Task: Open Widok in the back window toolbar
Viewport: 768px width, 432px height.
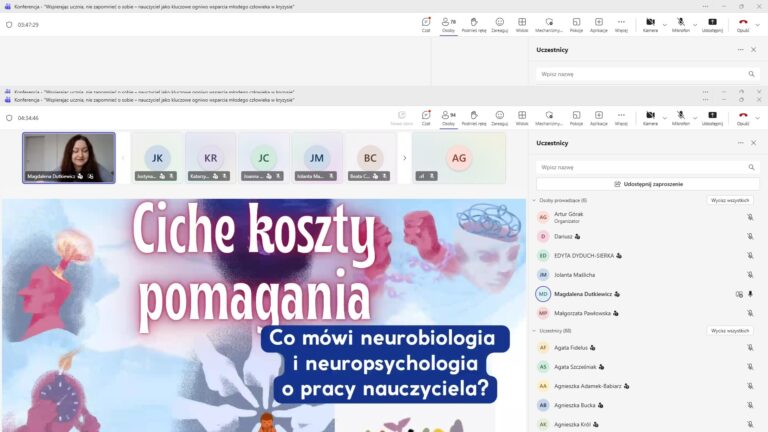Action: click(x=522, y=24)
